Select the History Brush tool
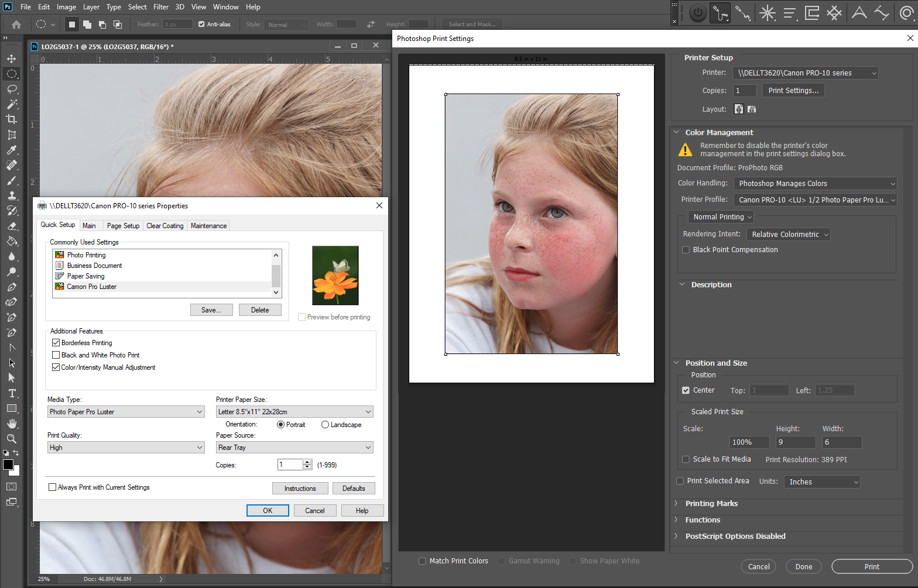Viewport: 918px width, 588px height. click(x=11, y=211)
